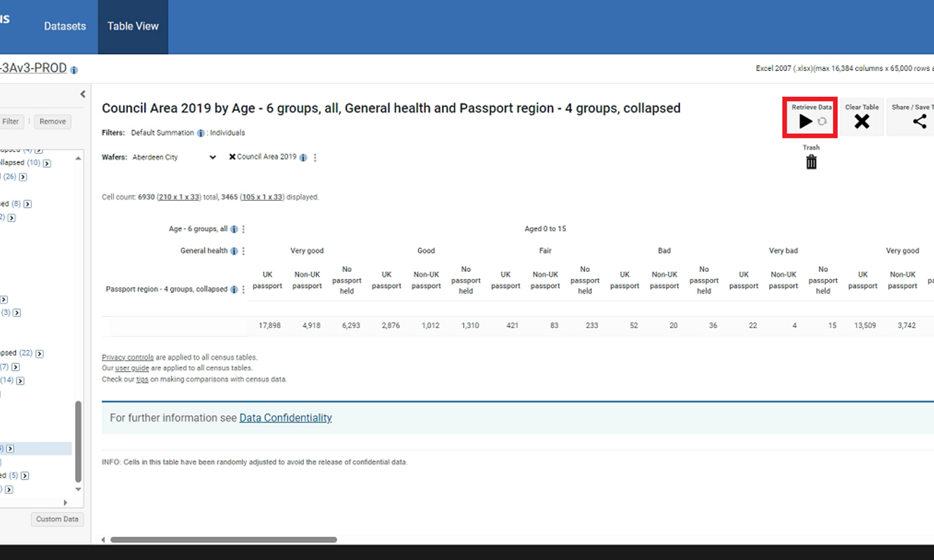Remove Council Area 2019 wafer using X
Screen dimensions: 934x560
coord(232,157)
